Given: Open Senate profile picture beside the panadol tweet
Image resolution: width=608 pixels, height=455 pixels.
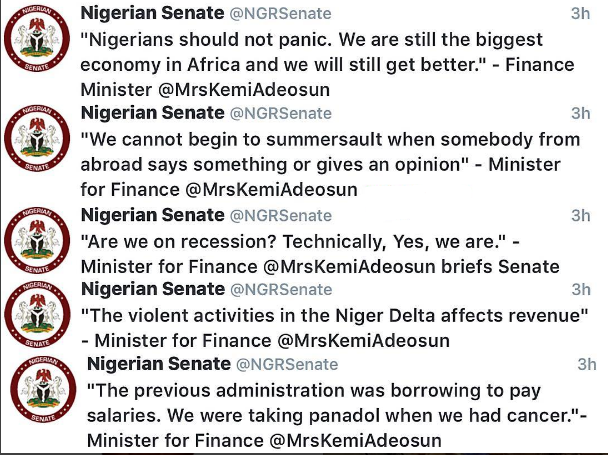Looking at the screenshot, I should tap(41, 399).
